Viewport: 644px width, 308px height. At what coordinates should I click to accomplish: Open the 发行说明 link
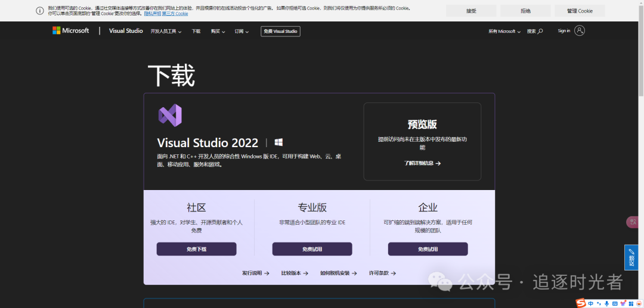(x=255, y=273)
